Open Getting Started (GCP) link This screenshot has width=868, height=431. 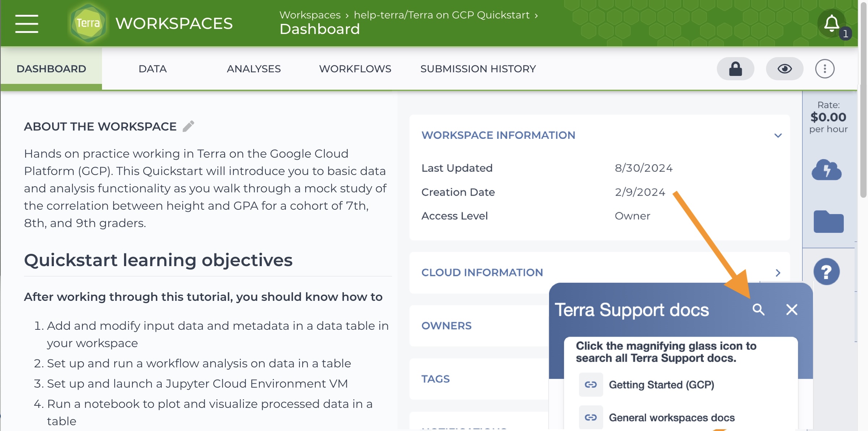click(661, 385)
